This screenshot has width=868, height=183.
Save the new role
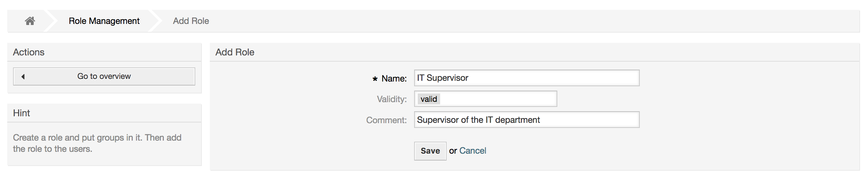click(430, 151)
